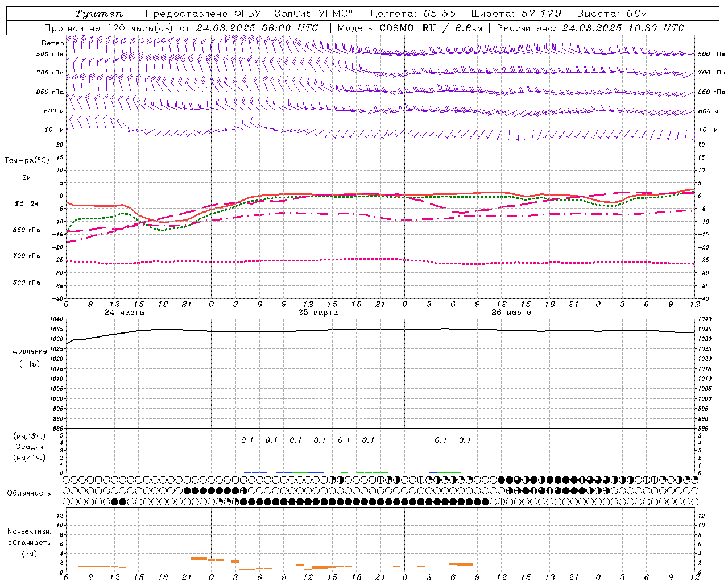Click the "26 марта" date label
The height and width of the screenshot is (582, 728).
click(511, 313)
